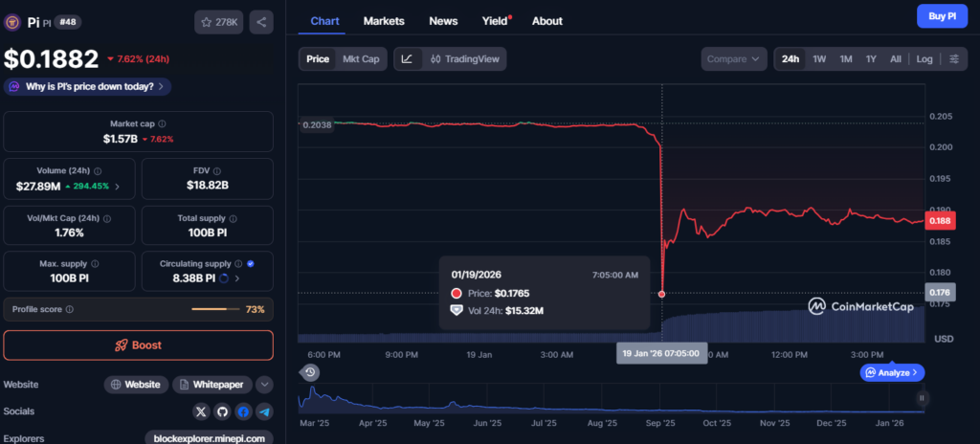Screen dimensions: 980x444
Task: Open the Compare dropdown
Action: coord(734,59)
